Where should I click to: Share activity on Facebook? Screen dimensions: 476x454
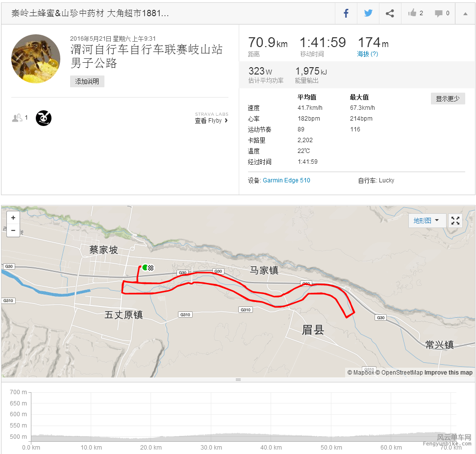coord(346,13)
